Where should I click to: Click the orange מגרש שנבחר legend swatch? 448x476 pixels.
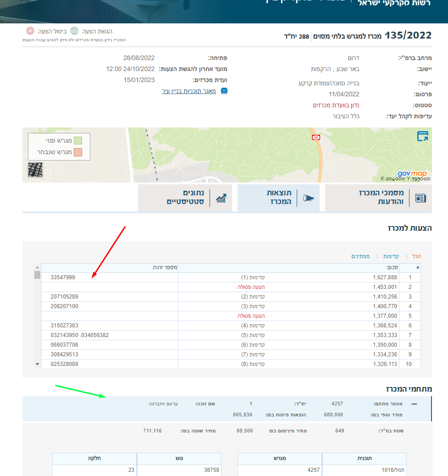click(78, 152)
